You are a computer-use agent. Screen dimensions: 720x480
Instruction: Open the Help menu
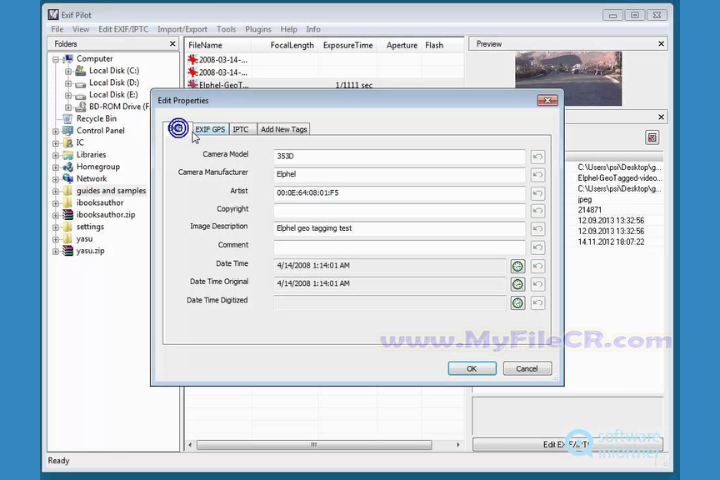(x=289, y=29)
